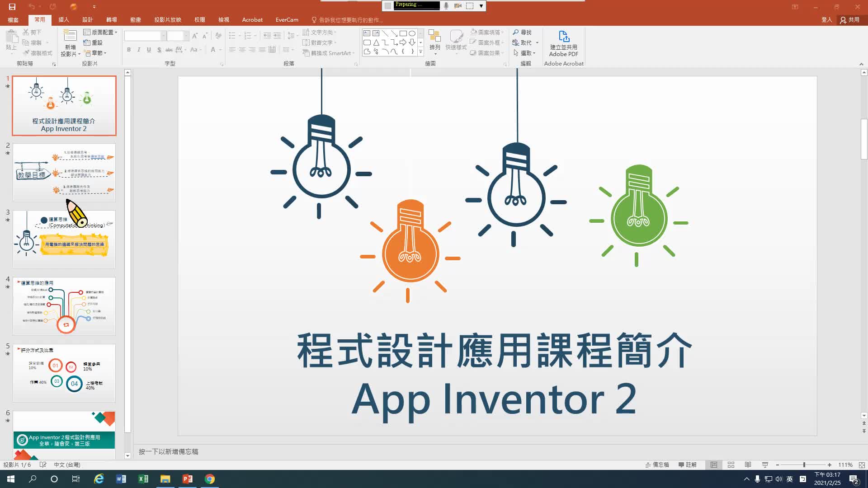868x488 pixels.
Task: Switch to the Design (設計) tab
Action: (88, 20)
